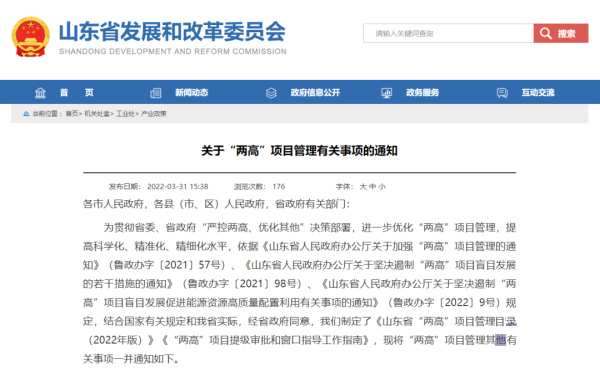
Task: Click the breadcrumb home icon before 当前位置
Action: click(26, 114)
